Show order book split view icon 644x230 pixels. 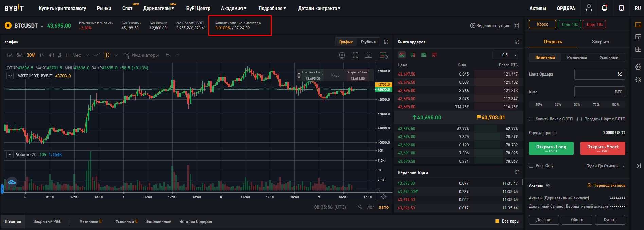click(x=413, y=55)
